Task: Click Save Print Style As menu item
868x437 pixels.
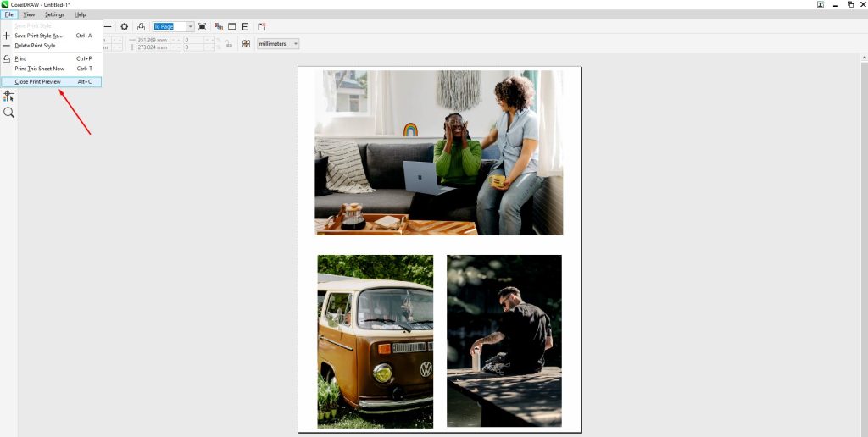Action: coord(38,36)
